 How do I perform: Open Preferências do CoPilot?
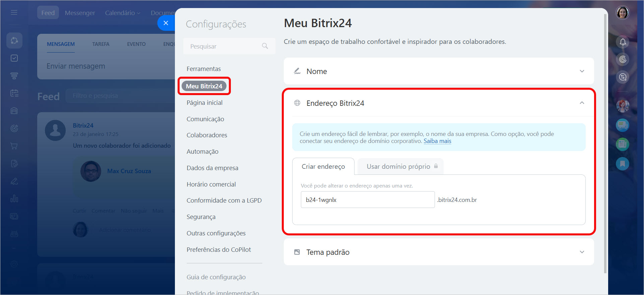(x=219, y=249)
